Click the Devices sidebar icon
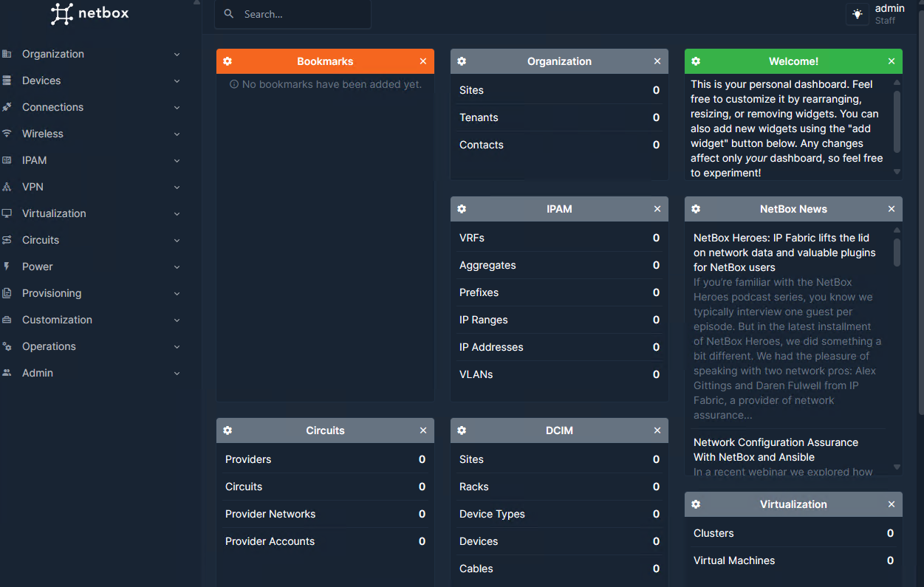 (x=7, y=80)
